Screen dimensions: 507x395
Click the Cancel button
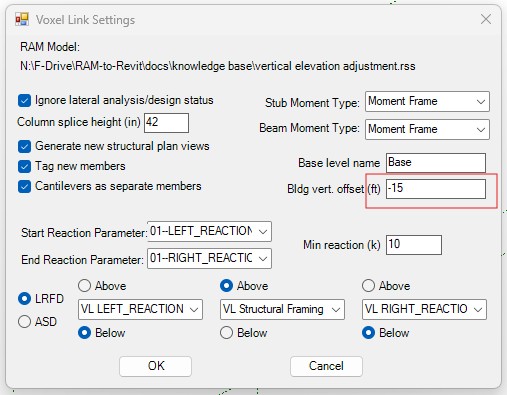(326, 366)
